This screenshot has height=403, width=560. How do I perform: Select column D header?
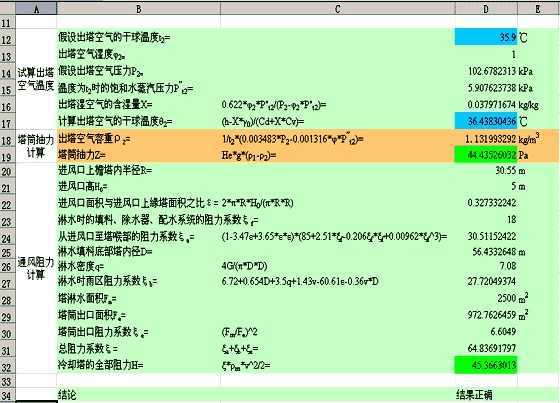486,9
